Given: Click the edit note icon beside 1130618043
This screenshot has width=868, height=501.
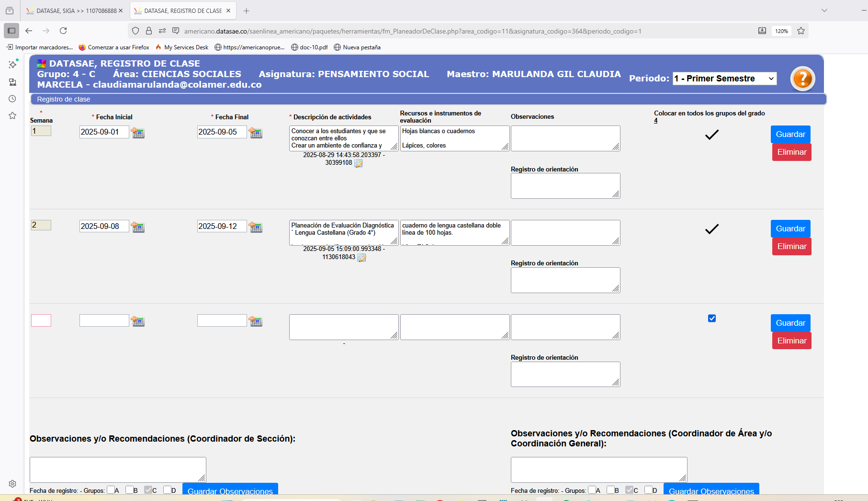Looking at the screenshot, I should [362, 258].
